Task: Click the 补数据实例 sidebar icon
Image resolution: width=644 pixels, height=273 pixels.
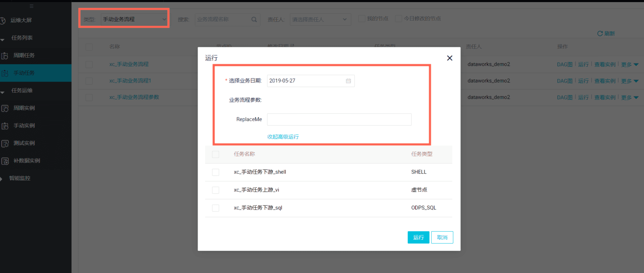Action: 5,161
